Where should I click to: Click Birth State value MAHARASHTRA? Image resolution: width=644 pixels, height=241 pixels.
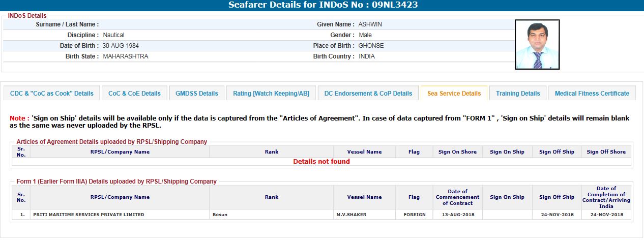click(x=126, y=56)
